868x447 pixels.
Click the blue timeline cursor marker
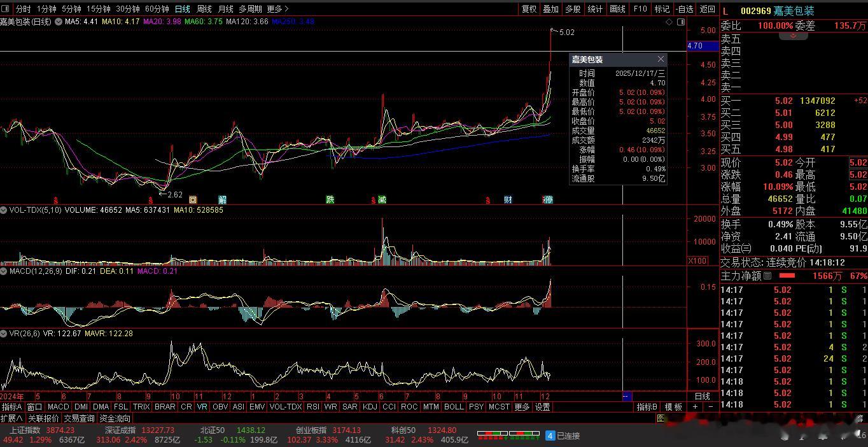point(626,396)
